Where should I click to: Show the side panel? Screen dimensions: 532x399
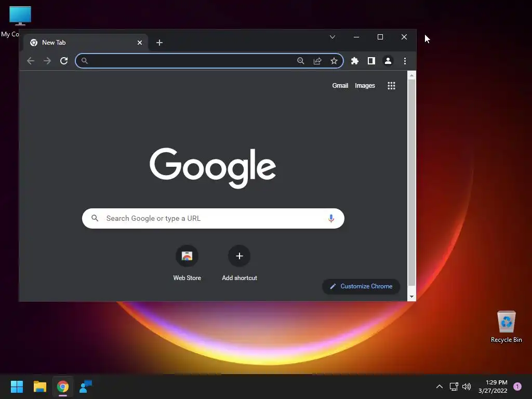coord(371,61)
